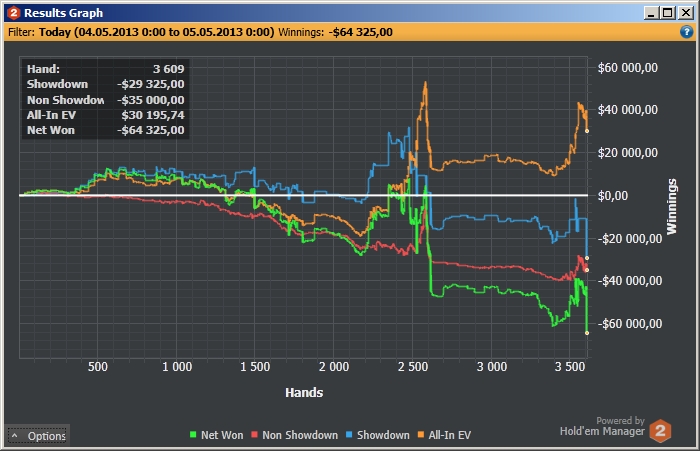The image size is (700, 451).
Task: Select the filter date range text
Action: [156, 32]
